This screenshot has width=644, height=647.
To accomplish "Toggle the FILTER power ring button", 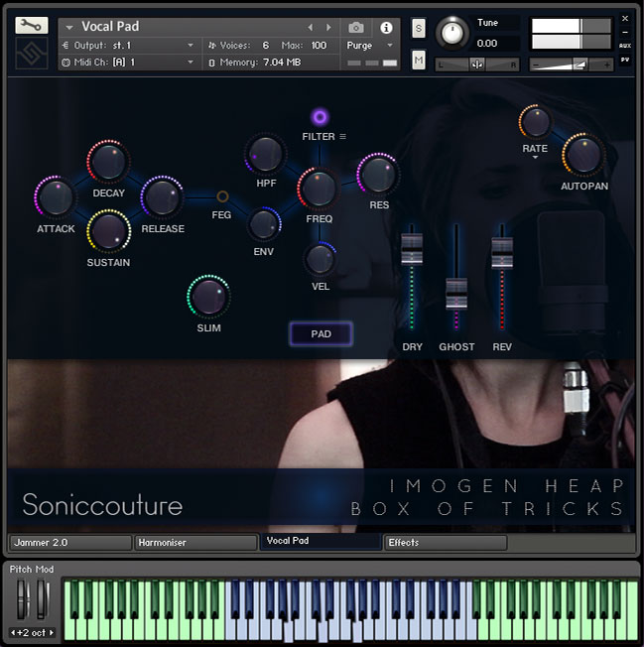I will (320, 118).
